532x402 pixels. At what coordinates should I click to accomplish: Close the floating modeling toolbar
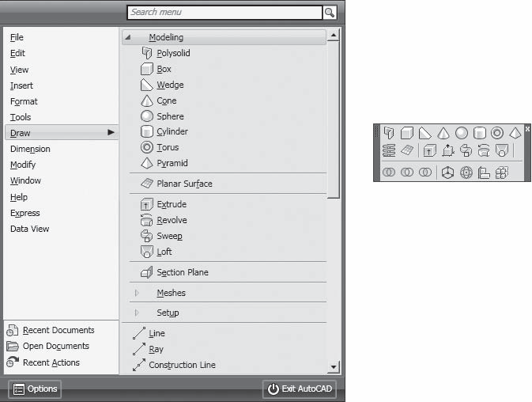(527, 129)
